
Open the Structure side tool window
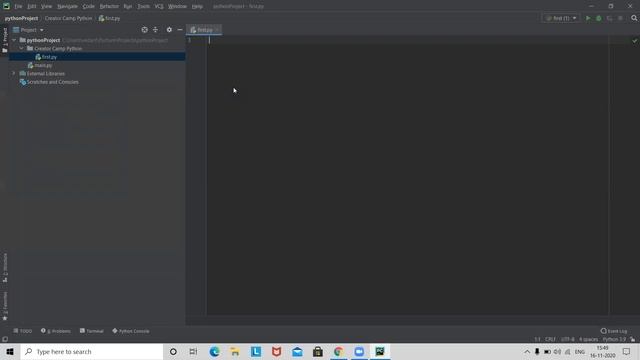click(5, 267)
